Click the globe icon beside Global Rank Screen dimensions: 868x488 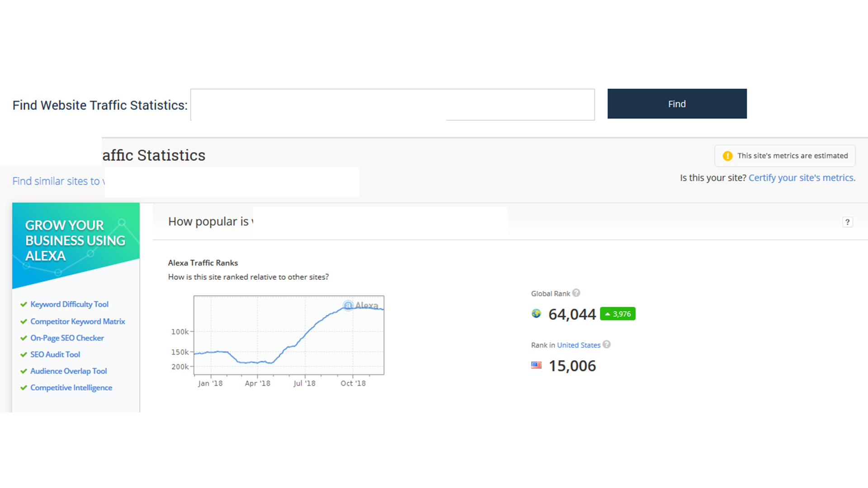(536, 314)
